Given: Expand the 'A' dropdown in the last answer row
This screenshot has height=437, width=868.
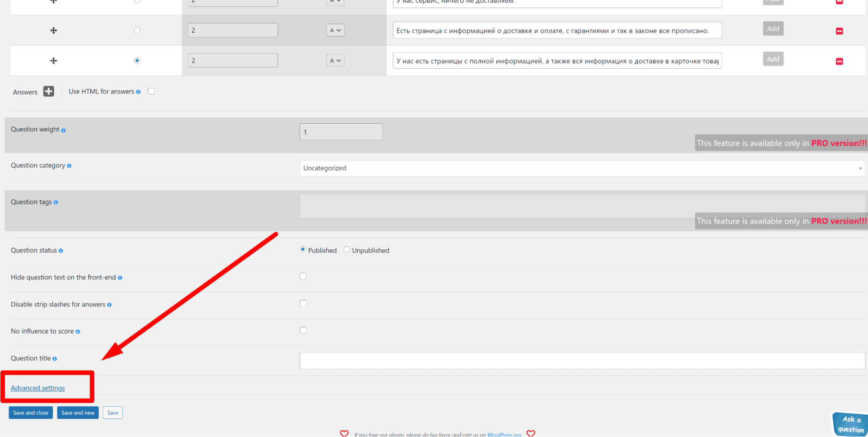Looking at the screenshot, I should coord(335,60).
